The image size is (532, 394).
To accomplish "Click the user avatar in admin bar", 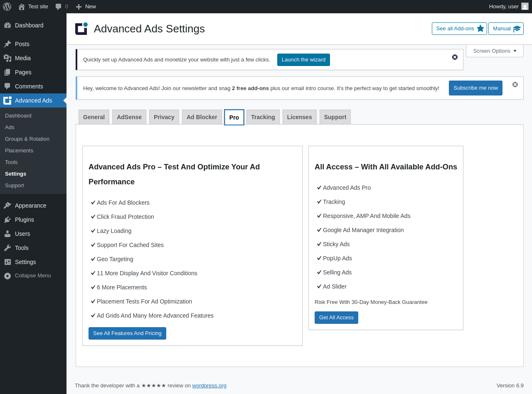I will pyautogui.click(x=525, y=7).
